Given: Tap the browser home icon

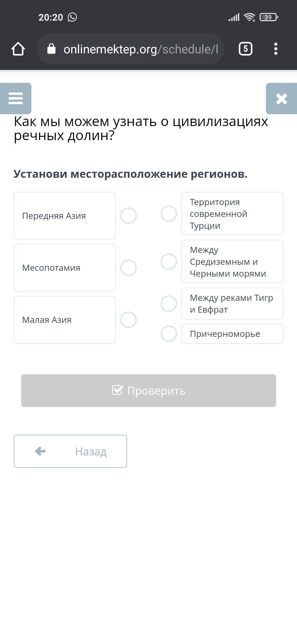Looking at the screenshot, I should click(18, 49).
